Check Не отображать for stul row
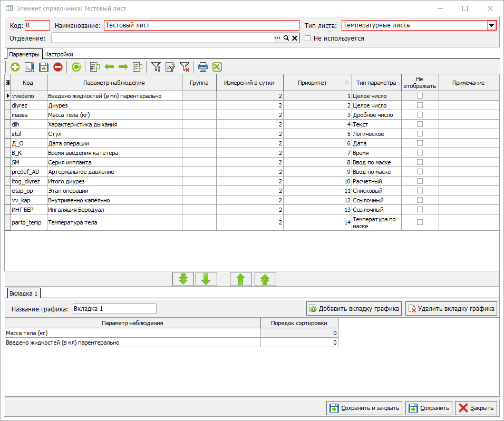This screenshot has height=421, width=504. (420, 134)
